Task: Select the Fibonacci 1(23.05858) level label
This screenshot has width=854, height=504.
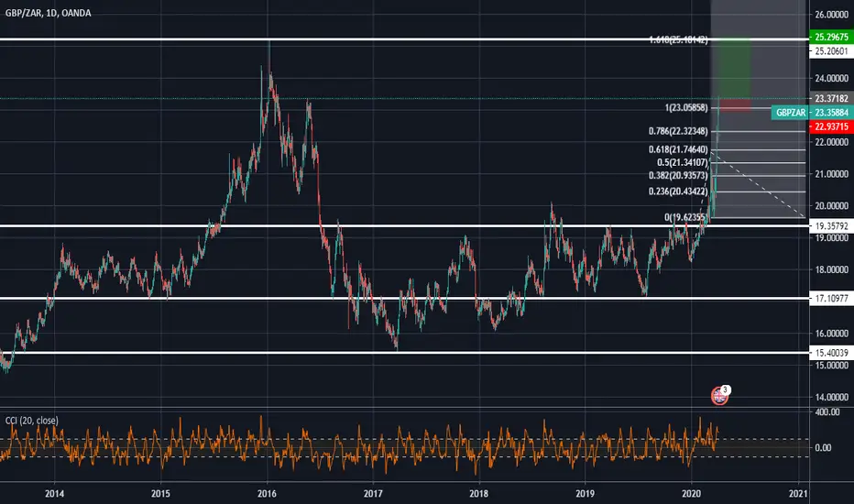Action: (x=686, y=108)
